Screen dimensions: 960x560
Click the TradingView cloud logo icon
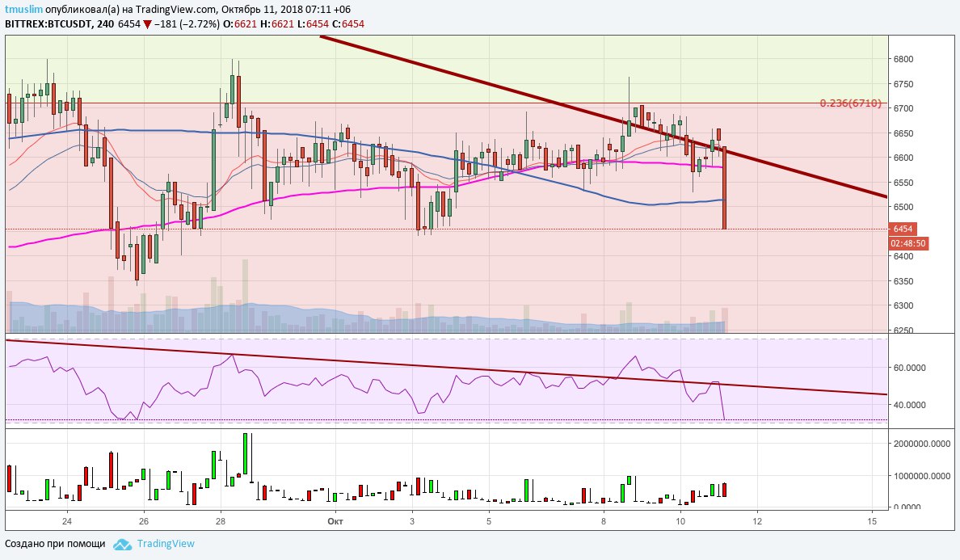pos(123,544)
